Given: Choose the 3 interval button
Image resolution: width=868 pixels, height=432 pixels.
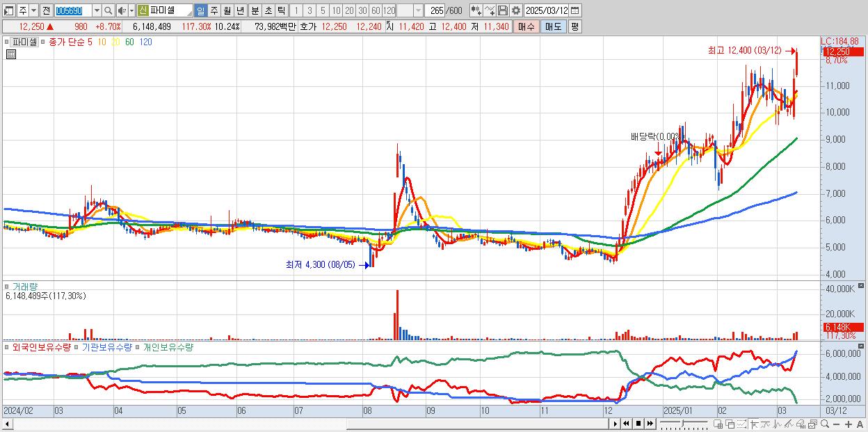Looking at the screenshot, I should pyautogui.click(x=310, y=10).
